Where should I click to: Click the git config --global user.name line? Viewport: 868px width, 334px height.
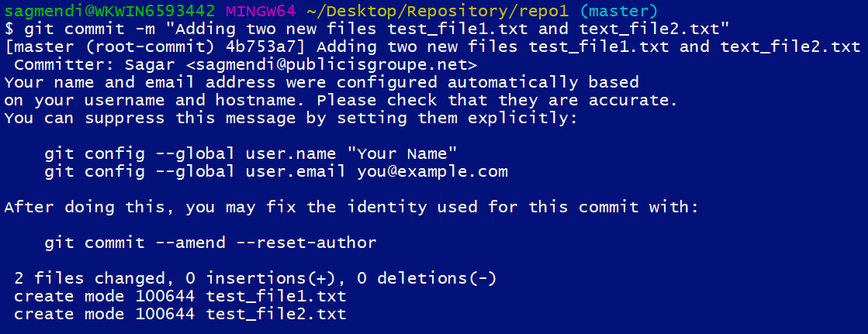pos(251,153)
